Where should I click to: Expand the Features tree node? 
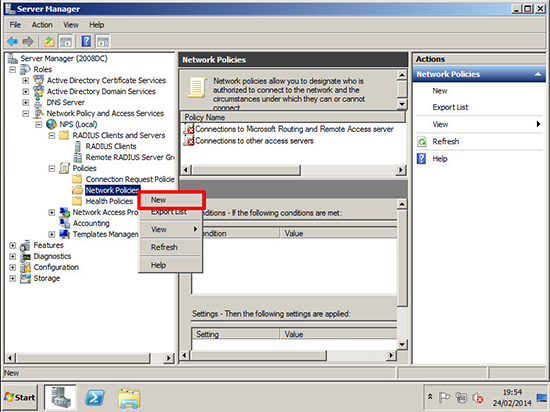[13, 245]
